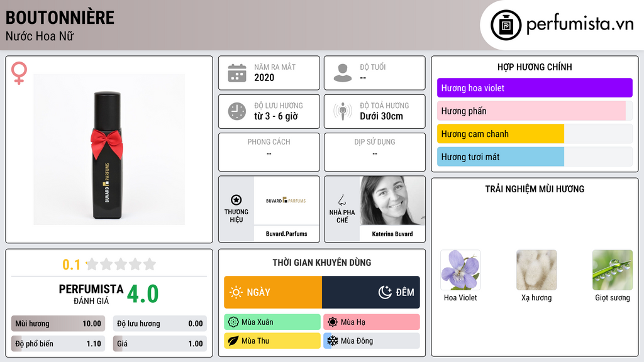
Task: Open the Buvard Parfums brand logo image
Action: [286, 200]
